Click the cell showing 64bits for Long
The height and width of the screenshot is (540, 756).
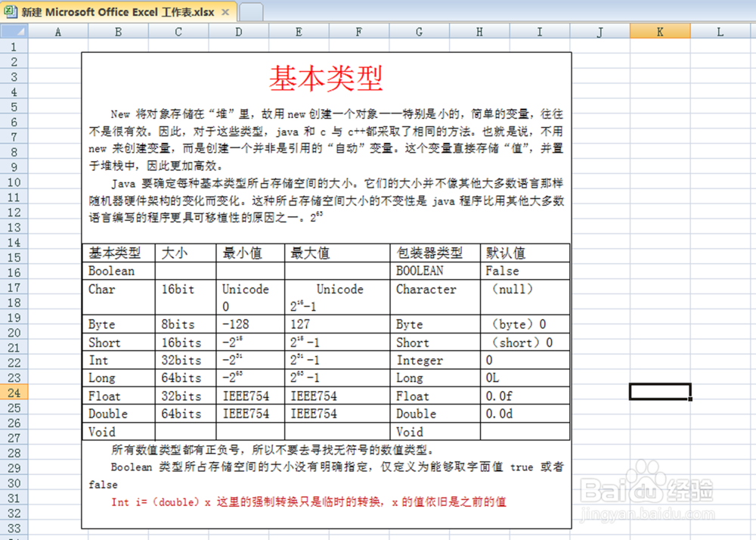click(x=182, y=377)
